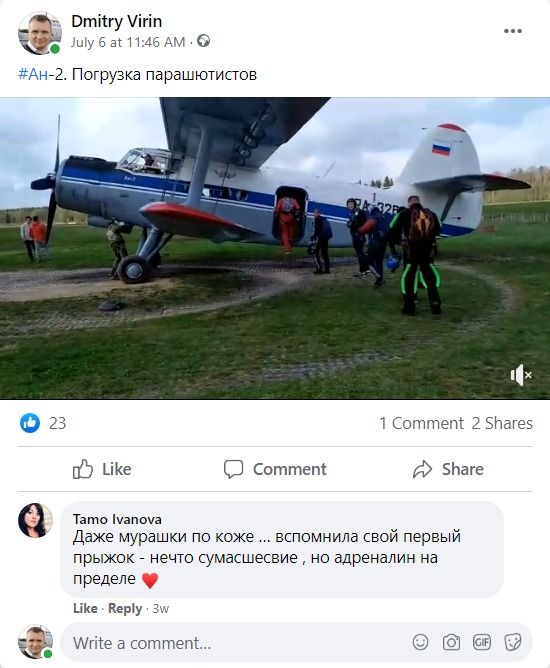The width and height of the screenshot is (550, 668).
Task: Play the An-2 airplane video
Action: point(275,248)
